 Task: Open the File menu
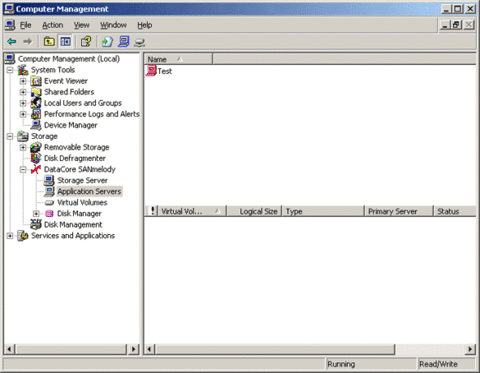click(x=25, y=25)
